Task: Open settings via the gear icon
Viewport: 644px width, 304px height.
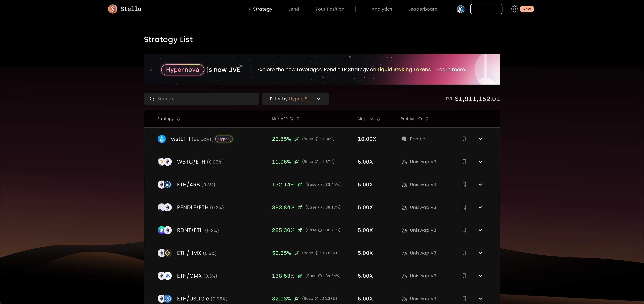Action: click(x=514, y=9)
